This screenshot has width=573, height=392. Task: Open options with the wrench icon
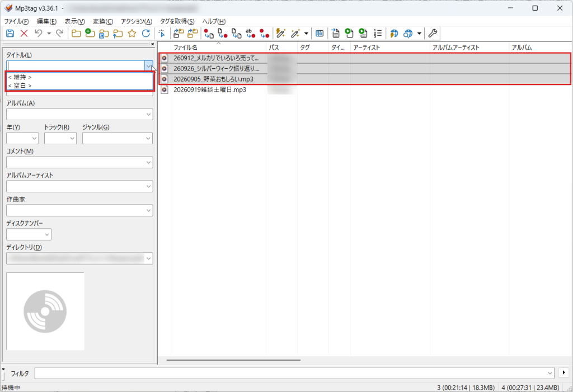point(433,34)
